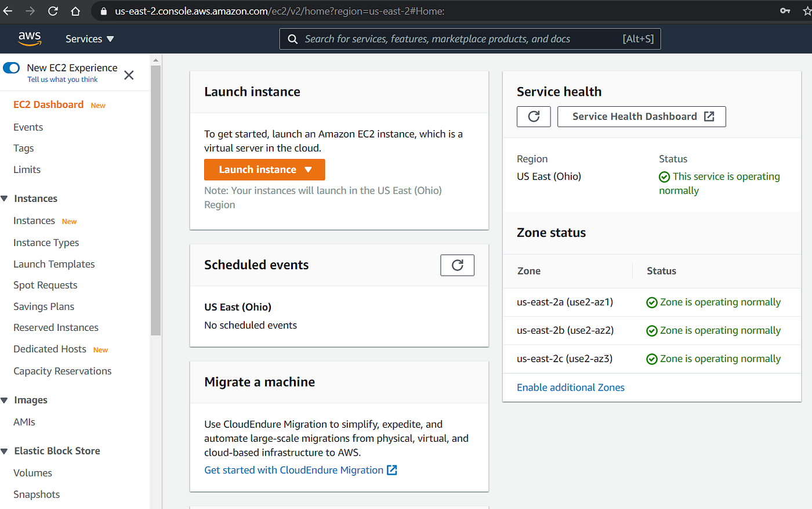Click the search magnifier icon

293,39
